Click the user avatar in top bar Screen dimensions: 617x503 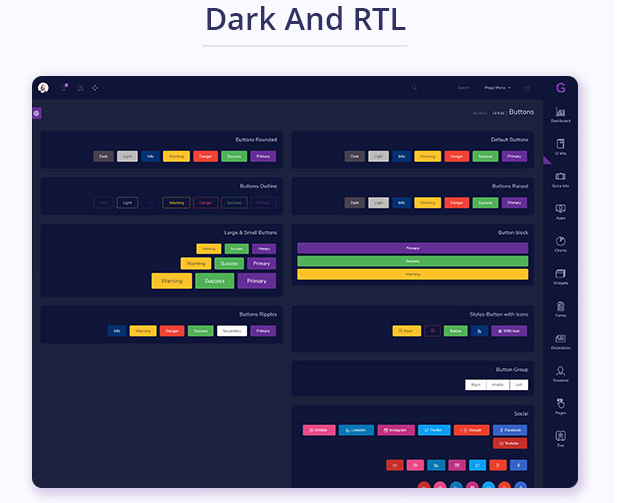click(43, 88)
